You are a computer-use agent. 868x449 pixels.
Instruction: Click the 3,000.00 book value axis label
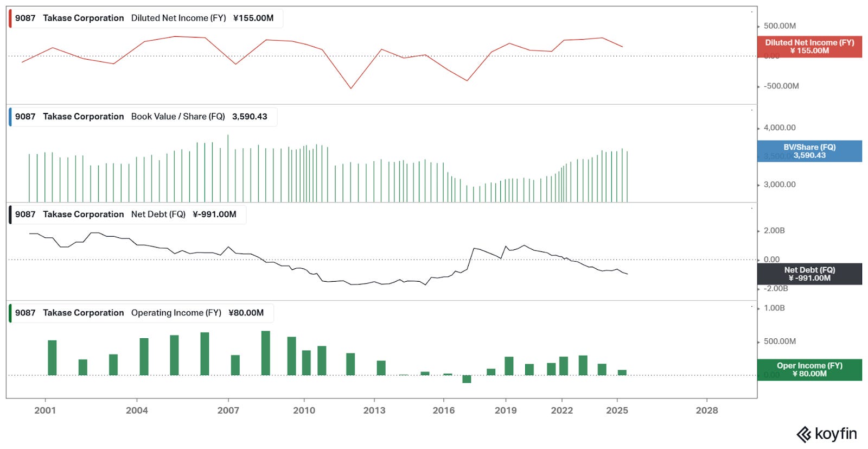[x=780, y=185]
